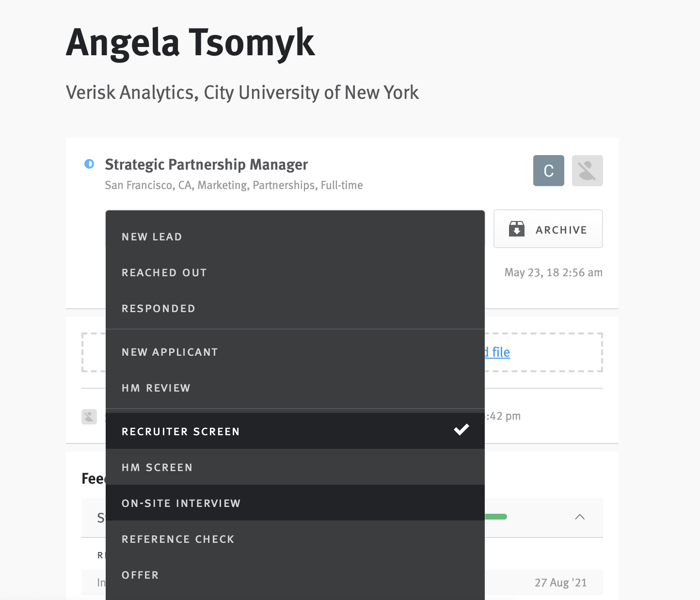Click the anonymized candidate avatar icon
Screen dimensions: 700x600
pos(587,171)
